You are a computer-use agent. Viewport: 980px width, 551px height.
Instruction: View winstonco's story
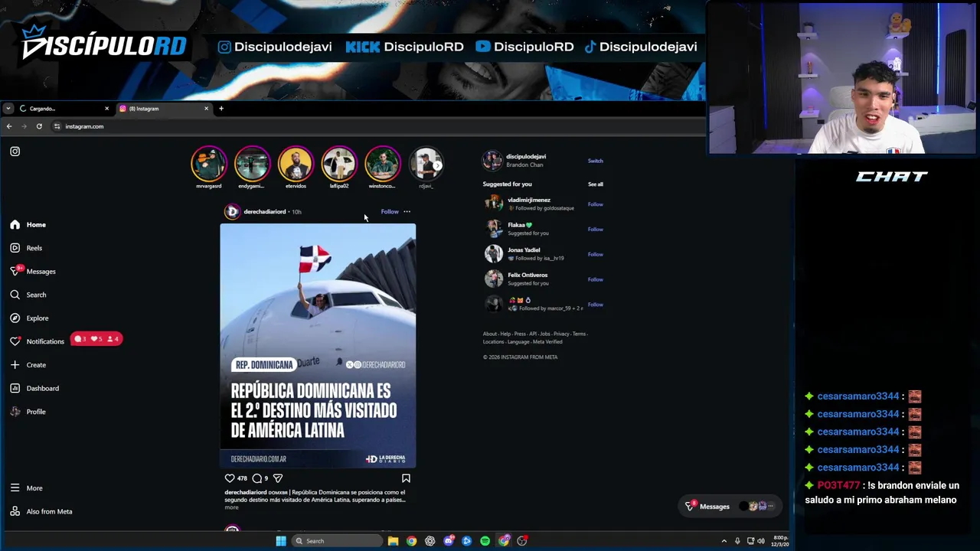tap(382, 164)
